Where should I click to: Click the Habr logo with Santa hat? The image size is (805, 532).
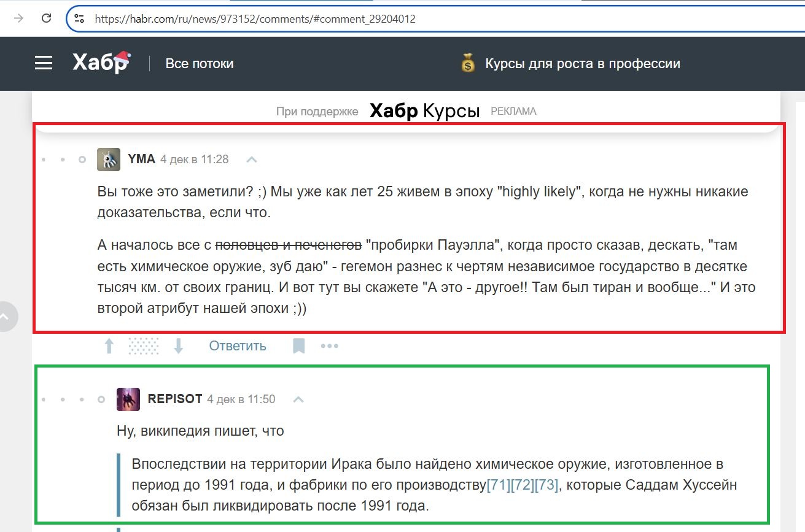tap(99, 63)
